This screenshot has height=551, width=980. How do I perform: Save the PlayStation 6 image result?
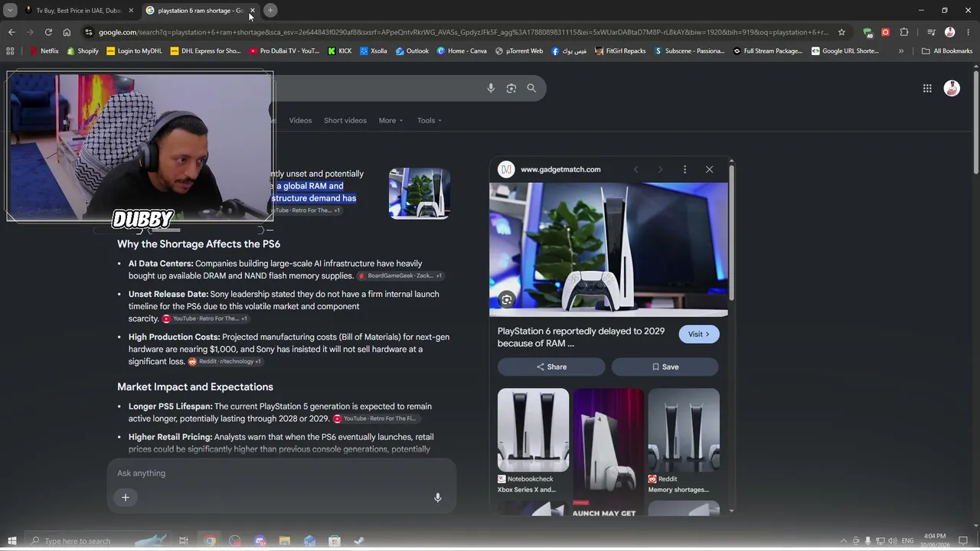point(665,367)
